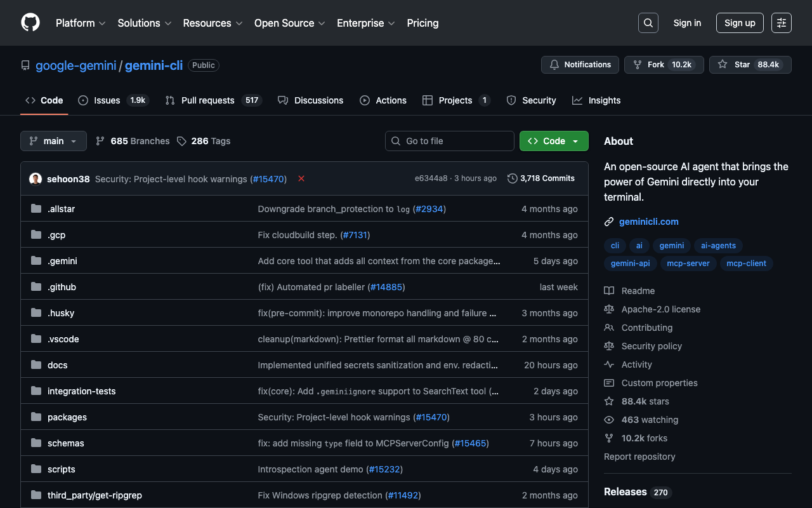Open the search magnifier icon
Screen dimensions: 812x508
(x=648, y=23)
